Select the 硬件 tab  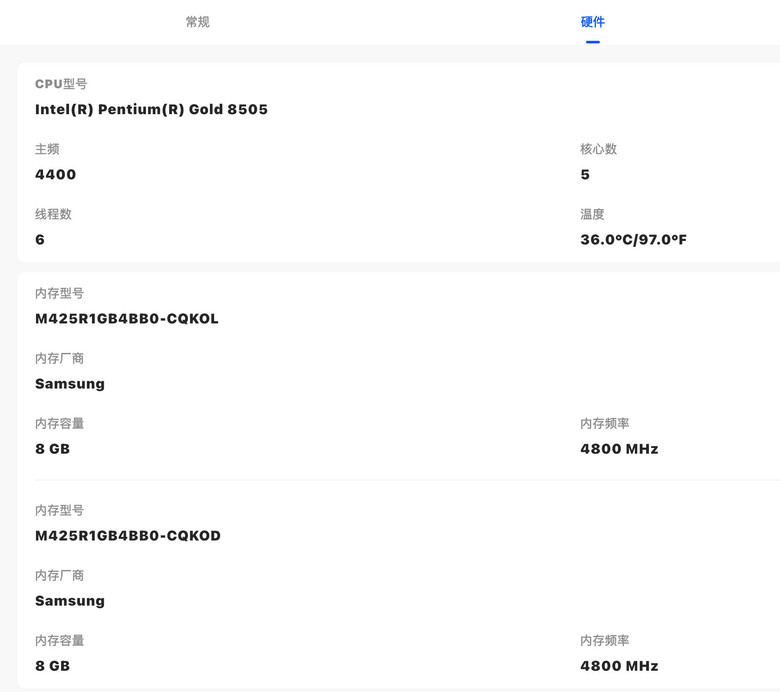pyautogui.click(x=592, y=22)
